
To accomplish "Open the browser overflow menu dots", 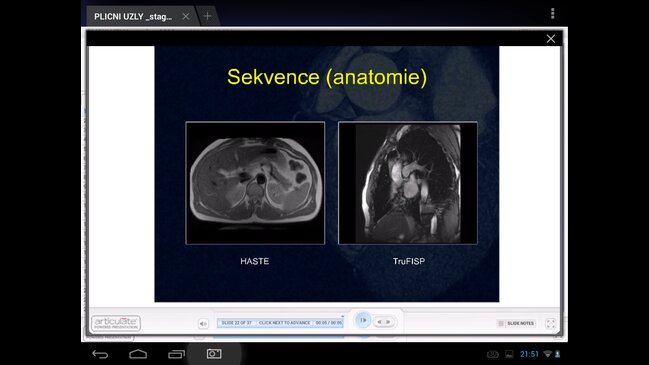I will click(553, 14).
